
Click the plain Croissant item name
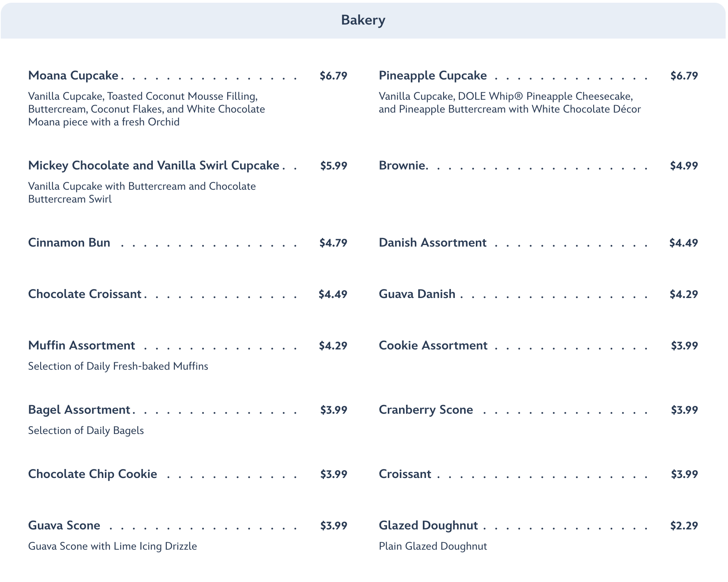click(405, 474)
